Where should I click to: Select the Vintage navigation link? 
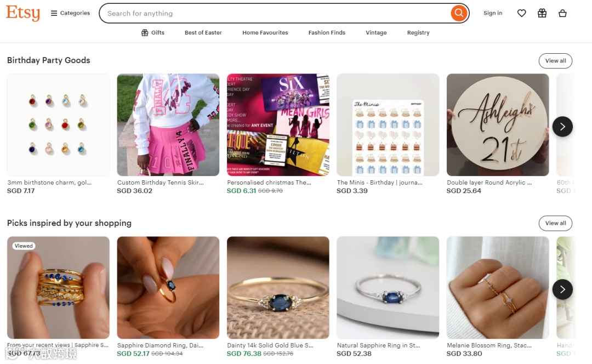376,33
